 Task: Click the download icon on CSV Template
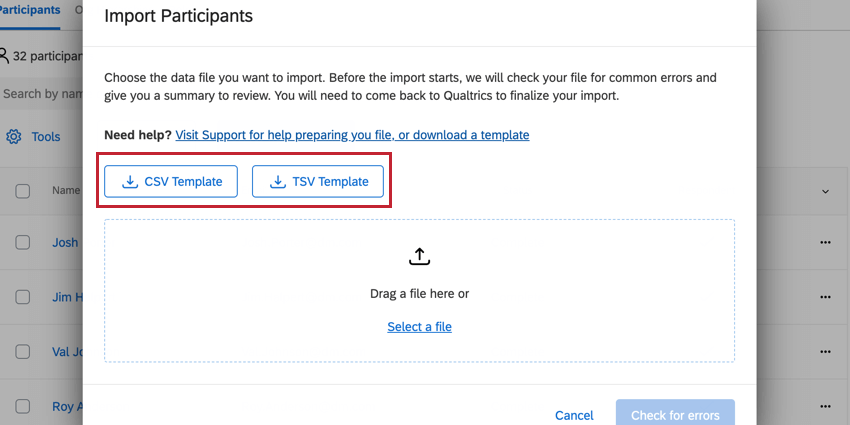(129, 182)
